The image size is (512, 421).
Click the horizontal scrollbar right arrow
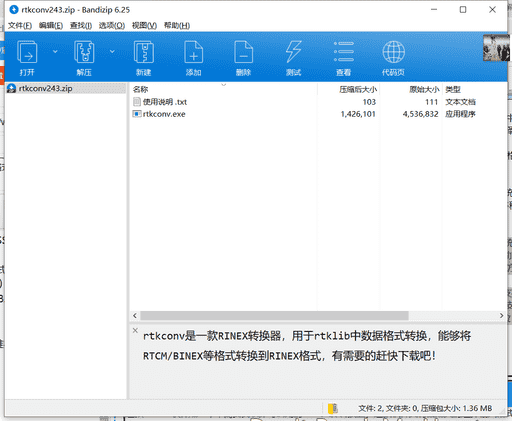501,315
